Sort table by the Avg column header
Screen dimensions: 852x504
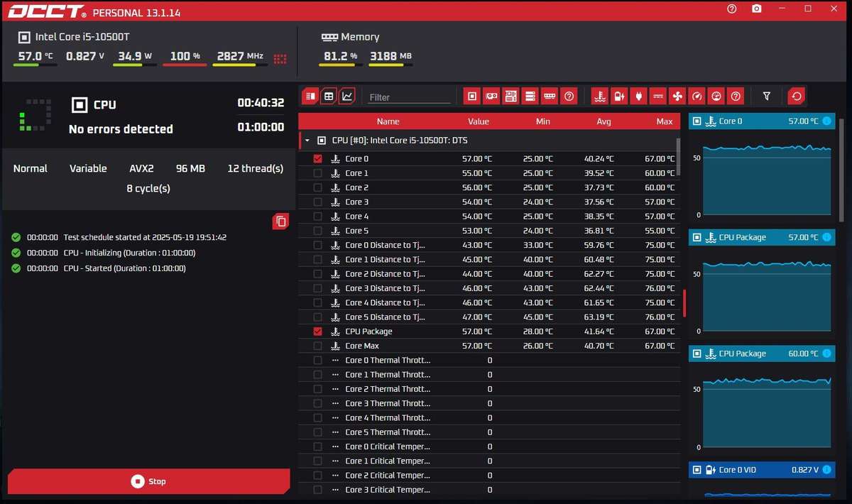[603, 121]
